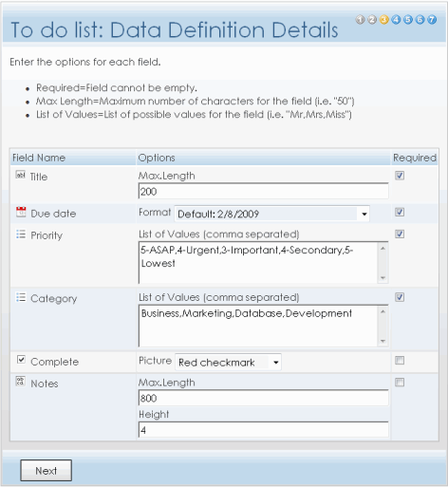Click the Title text field icon

pyautogui.click(x=20, y=175)
